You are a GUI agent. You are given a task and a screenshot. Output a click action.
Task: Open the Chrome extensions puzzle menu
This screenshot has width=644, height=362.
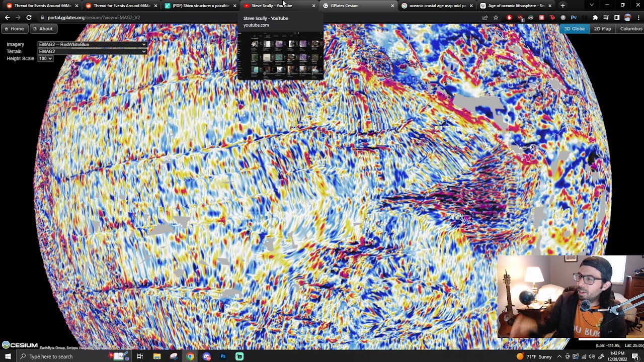click(595, 18)
